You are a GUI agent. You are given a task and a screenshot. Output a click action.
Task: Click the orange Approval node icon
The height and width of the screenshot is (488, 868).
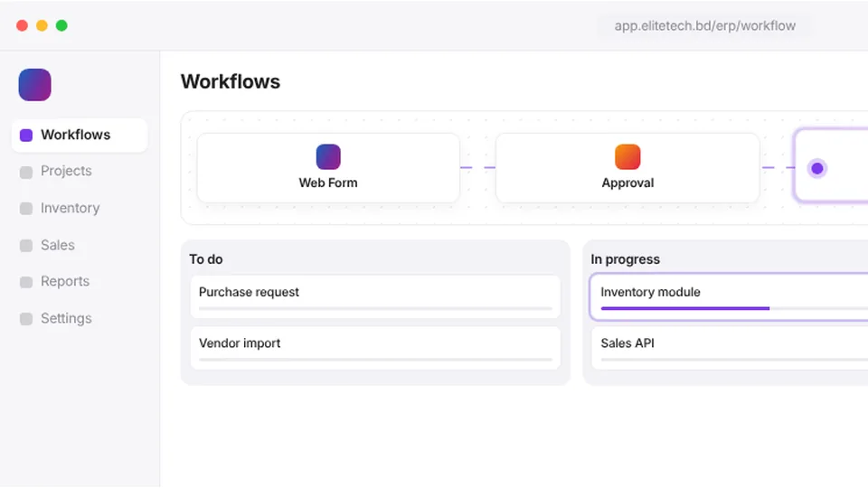pos(627,156)
